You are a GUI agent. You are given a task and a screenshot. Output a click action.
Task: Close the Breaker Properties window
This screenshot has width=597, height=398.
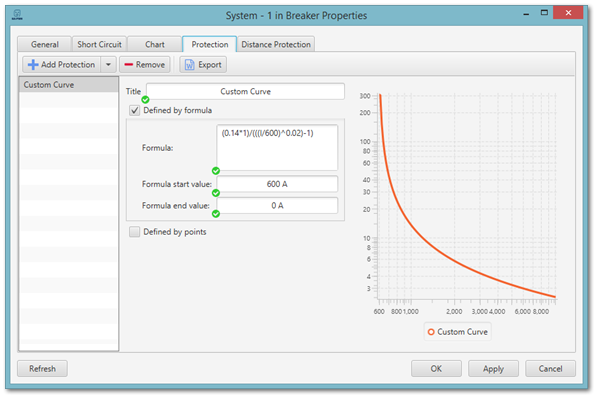tap(568, 13)
